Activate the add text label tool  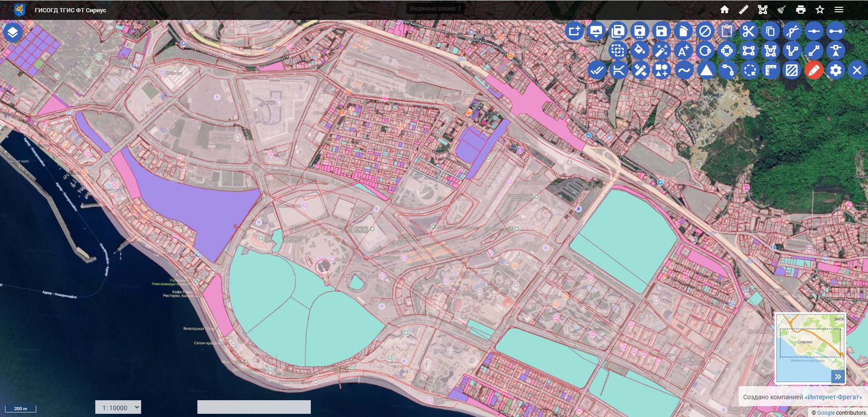coord(683,51)
